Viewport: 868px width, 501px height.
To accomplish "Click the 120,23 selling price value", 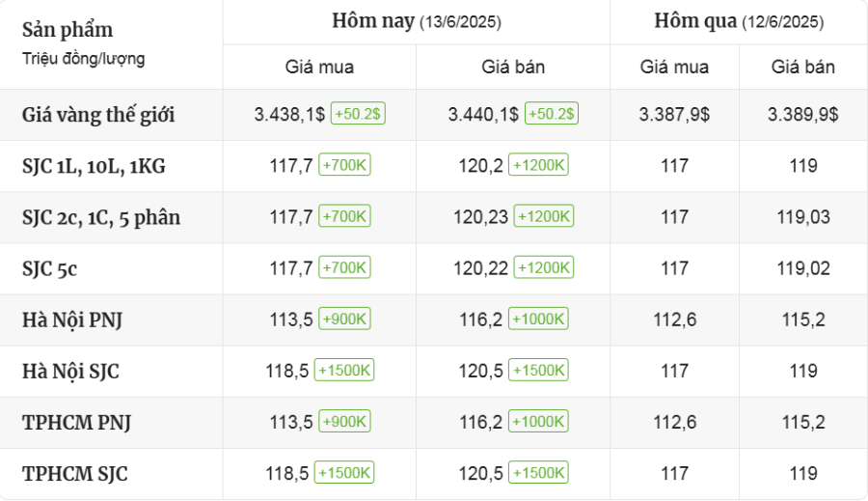I will coord(481,216).
